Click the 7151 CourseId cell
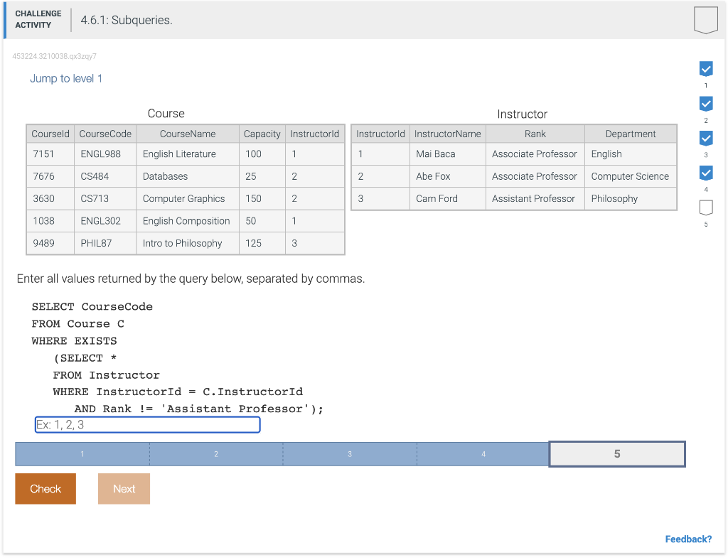The width and height of the screenshot is (728, 560). click(x=50, y=154)
